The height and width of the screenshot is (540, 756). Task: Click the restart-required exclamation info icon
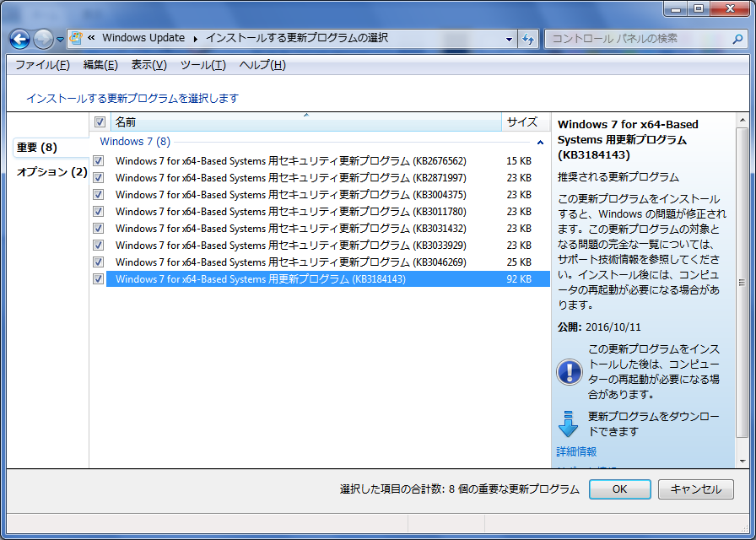(x=570, y=371)
